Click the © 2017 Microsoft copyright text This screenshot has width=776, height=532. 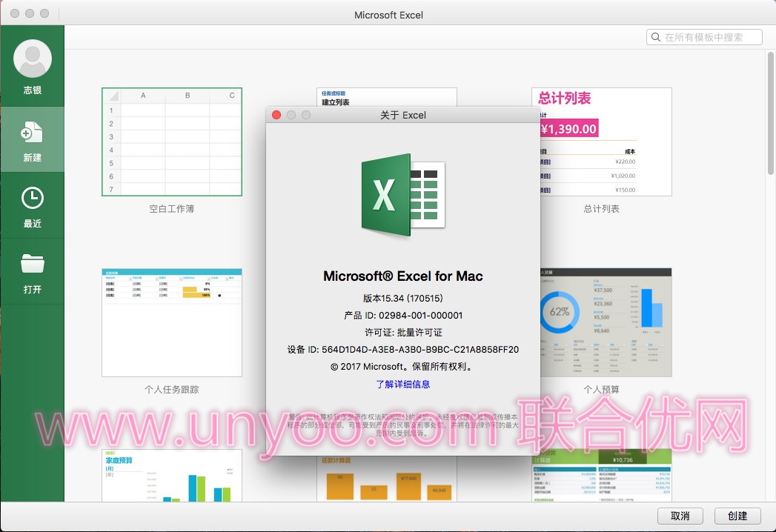coord(403,367)
